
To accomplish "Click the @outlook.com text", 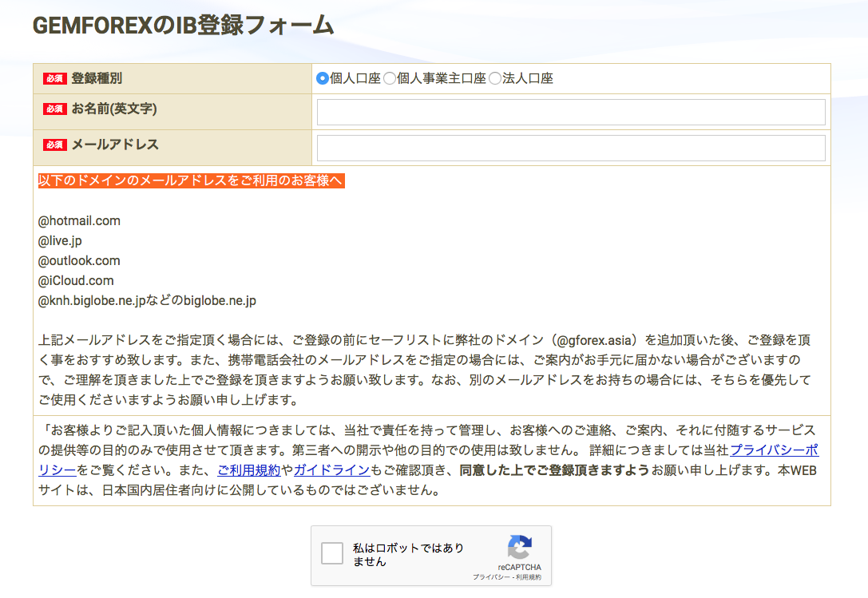I will tap(79, 261).
